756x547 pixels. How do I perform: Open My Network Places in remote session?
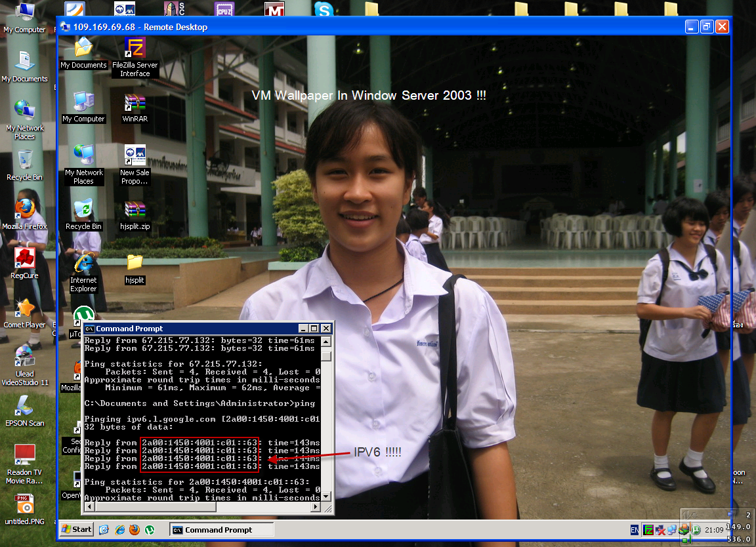(84, 165)
